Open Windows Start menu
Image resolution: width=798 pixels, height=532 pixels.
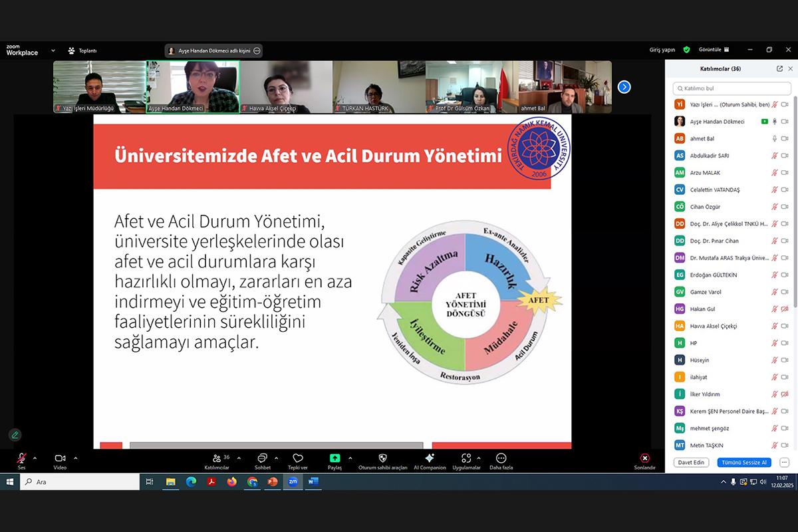coord(9,481)
